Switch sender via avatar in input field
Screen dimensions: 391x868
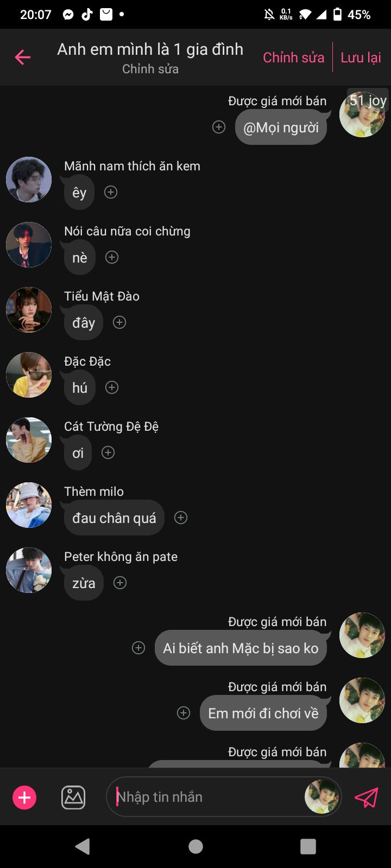pyautogui.click(x=322, y=797)
